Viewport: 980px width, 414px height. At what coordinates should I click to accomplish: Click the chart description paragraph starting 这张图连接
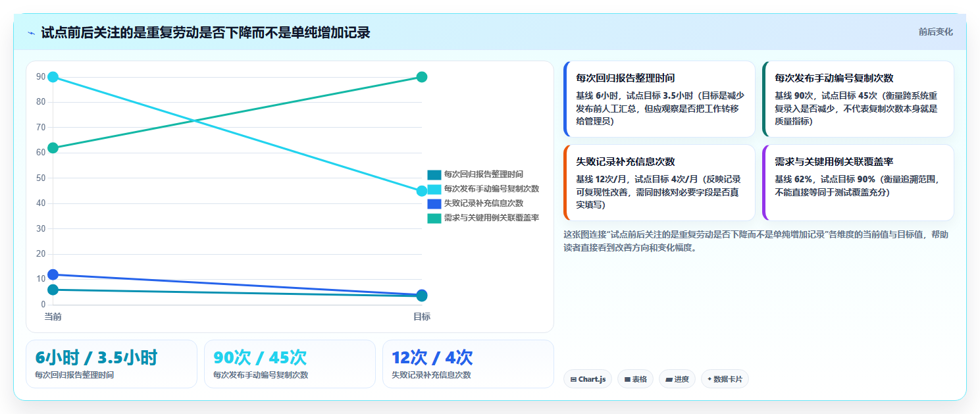point(756,241)
